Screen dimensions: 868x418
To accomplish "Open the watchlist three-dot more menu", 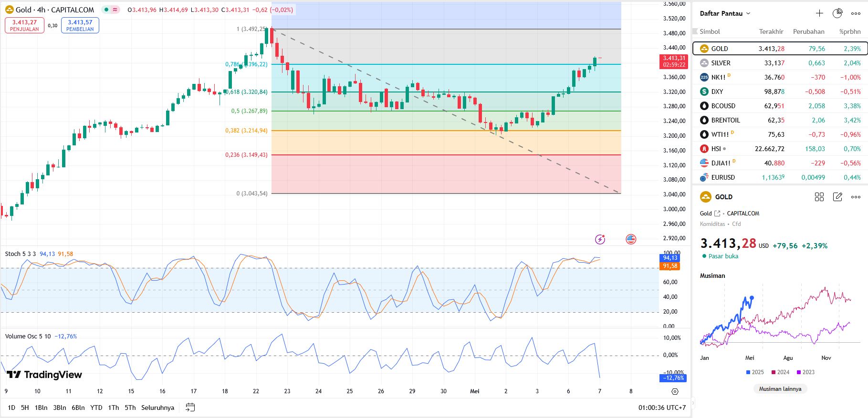I will coord(856,13).
